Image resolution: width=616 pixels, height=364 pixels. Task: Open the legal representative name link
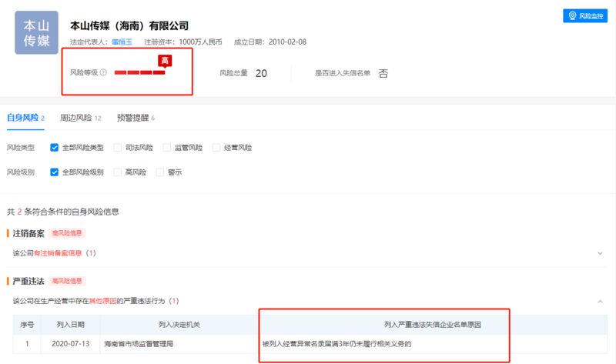click(122, 42)
